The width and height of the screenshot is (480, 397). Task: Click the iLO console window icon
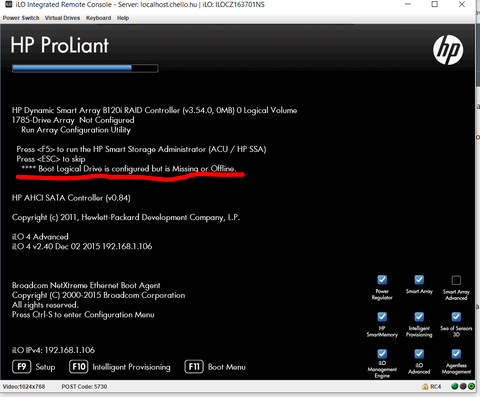pos(9,4)
